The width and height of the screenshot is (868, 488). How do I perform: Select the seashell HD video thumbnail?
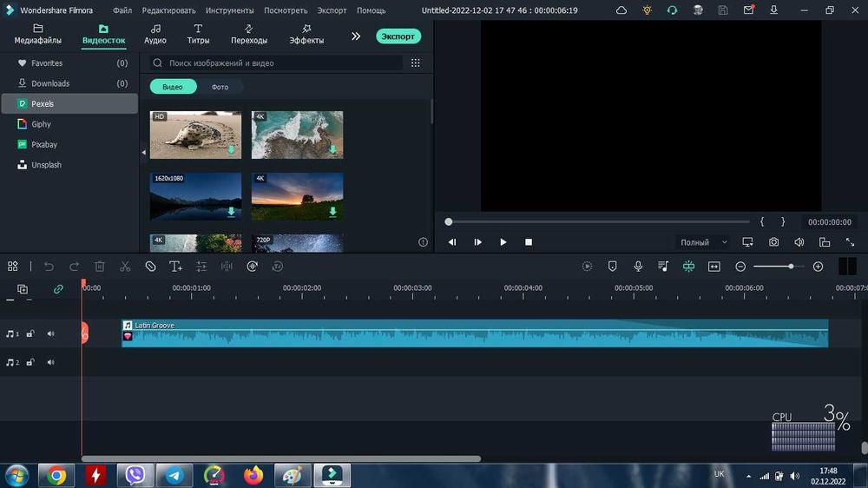tap(195, 135)
